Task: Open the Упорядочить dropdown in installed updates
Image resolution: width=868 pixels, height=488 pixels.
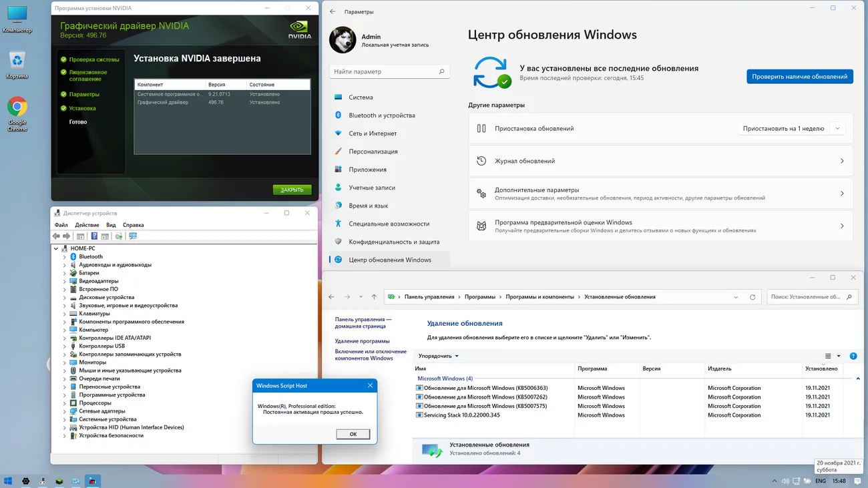Action: [x=439, y=356]
